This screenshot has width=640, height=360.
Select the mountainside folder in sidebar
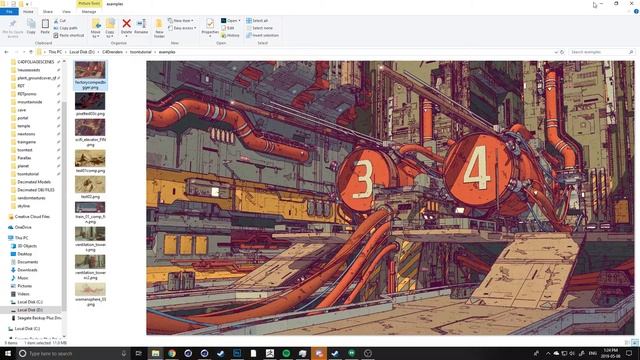pos(29,102)
